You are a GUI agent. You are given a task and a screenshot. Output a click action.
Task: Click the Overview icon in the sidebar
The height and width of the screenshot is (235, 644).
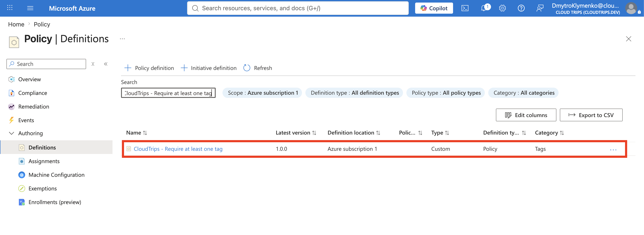click(x=12, y=79)
